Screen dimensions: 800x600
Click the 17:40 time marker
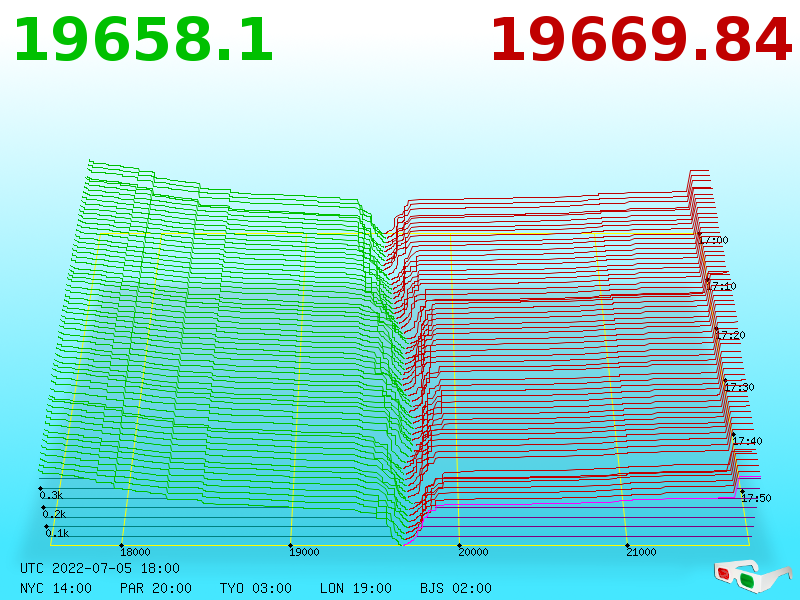click(x=747, y=441)
